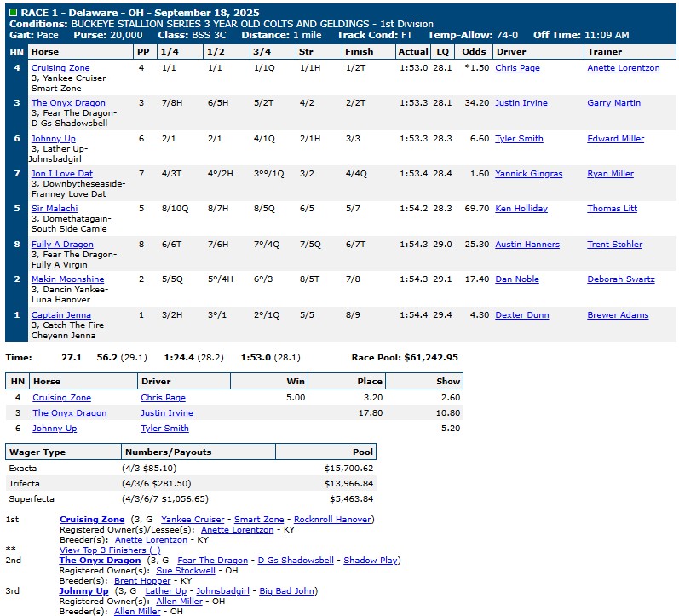This screenshot has width=679, height=616.
Task: Open Cruising Zone horse link in results table
Action: tap(60, 68)
